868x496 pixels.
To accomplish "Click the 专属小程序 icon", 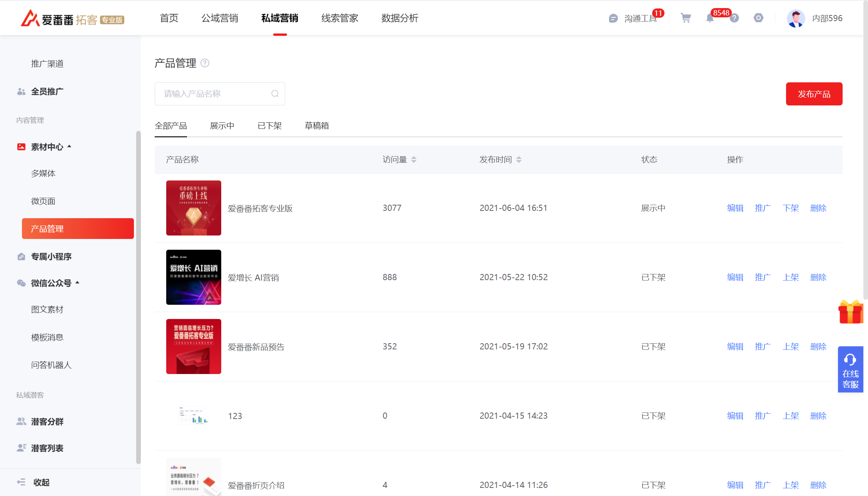I will 21,256.
